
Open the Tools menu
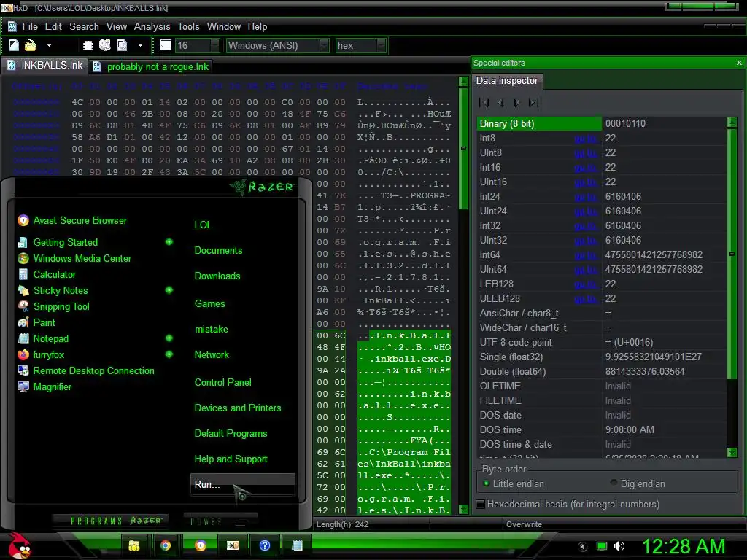click(x=189, y=27)
